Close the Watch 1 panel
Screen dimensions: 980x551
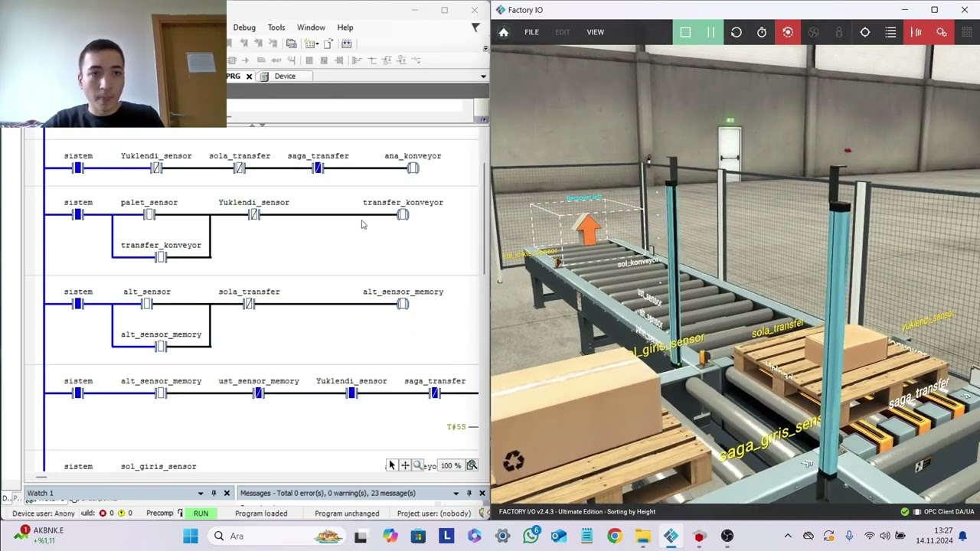(227, 494)
